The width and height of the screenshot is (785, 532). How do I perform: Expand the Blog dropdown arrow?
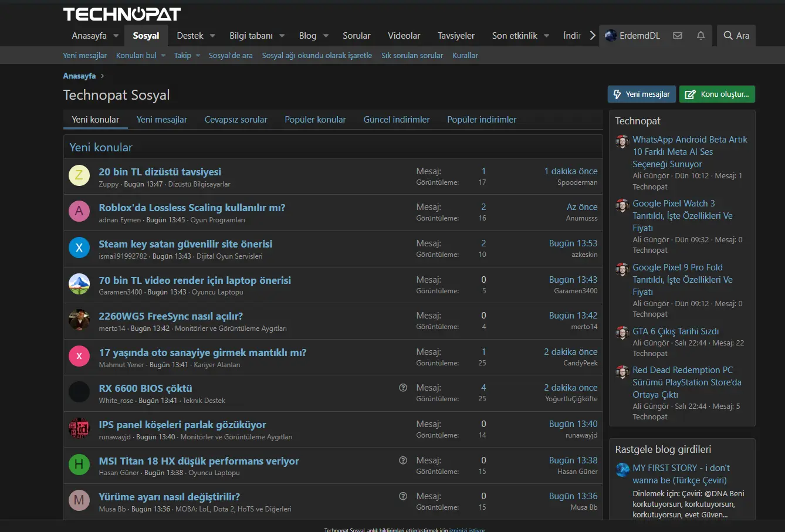coord(326,36)
